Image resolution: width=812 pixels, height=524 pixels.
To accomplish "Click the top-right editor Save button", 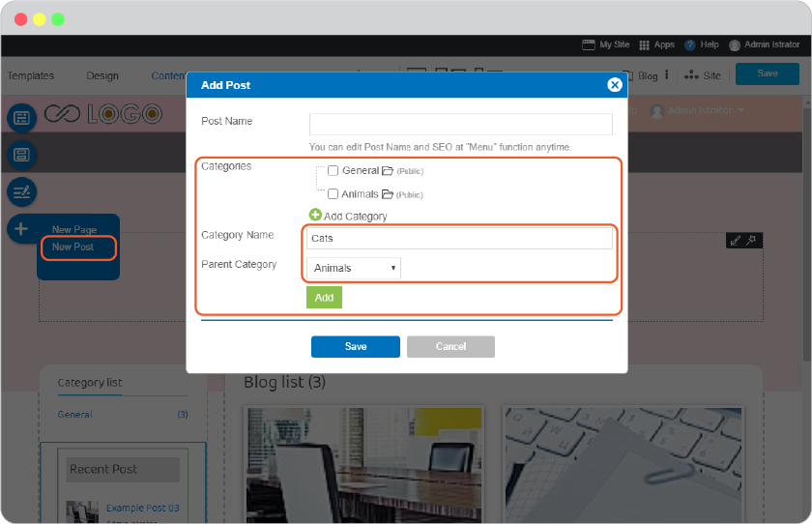I will pyautogui.click(x=767, y=73).
